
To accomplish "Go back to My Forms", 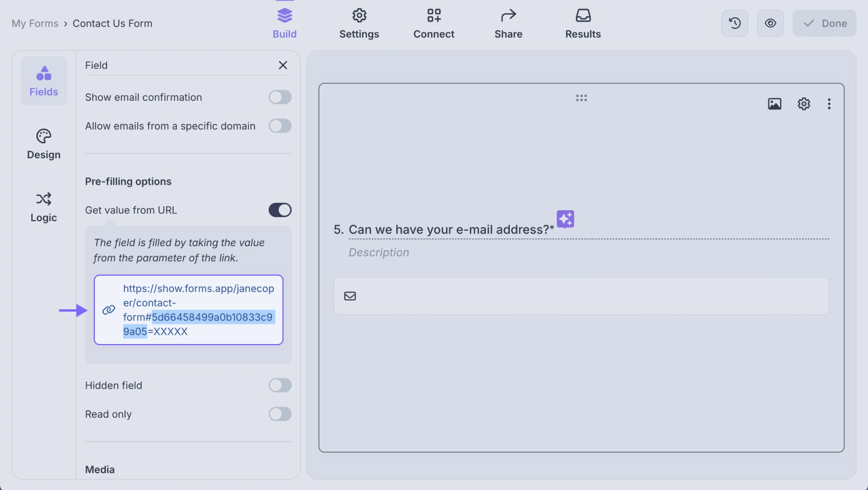I will tap(35, 23).
